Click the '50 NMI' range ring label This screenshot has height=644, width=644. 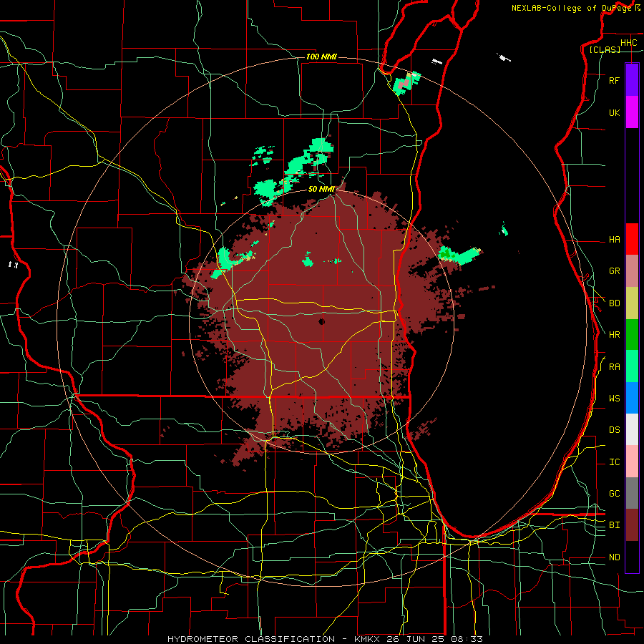(321, 189)
